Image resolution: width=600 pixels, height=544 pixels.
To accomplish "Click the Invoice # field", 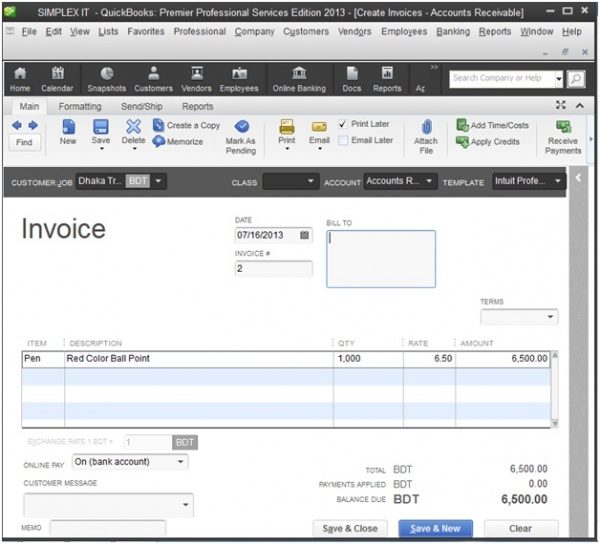I will pyautogui.click(x=274, y=268).
